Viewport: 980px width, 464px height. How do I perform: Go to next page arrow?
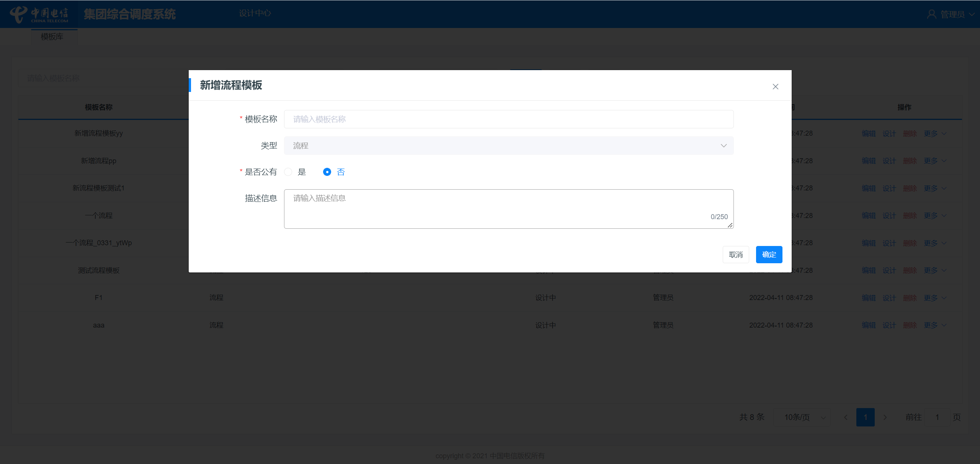point(885,417)
